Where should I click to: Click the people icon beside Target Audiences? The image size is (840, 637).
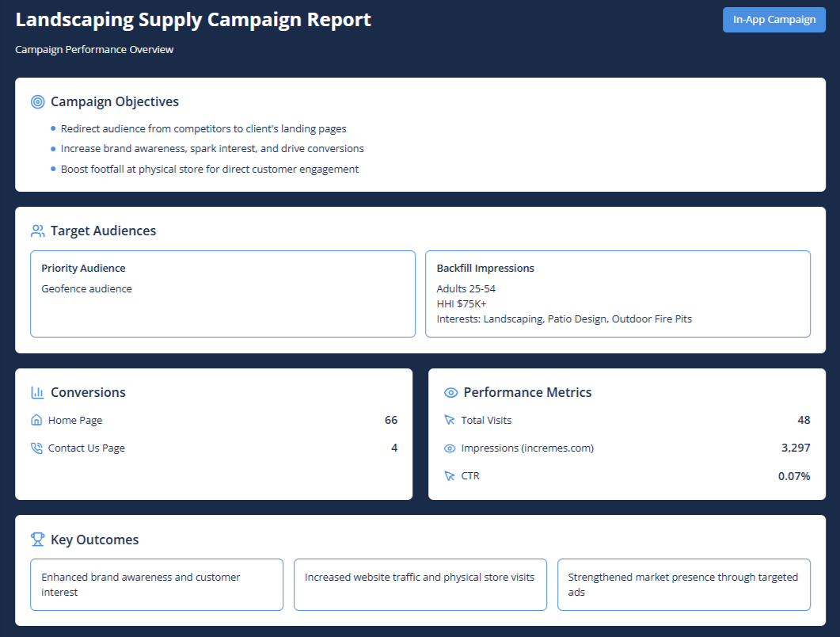tap(37, 231)
